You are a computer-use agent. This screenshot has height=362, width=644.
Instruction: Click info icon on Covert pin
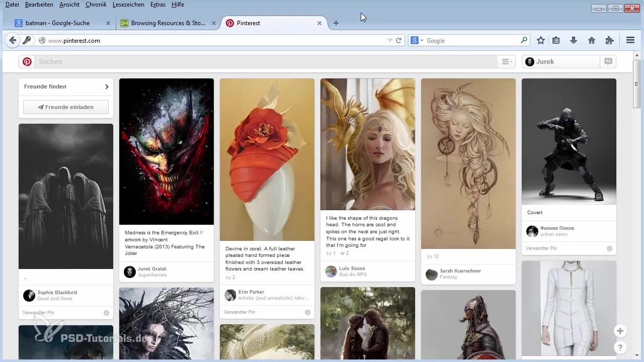click(x=609, y=248)
